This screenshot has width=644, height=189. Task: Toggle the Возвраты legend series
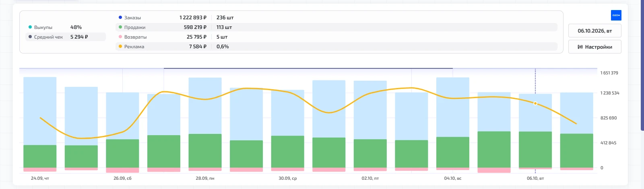click(x=336, y=37)
